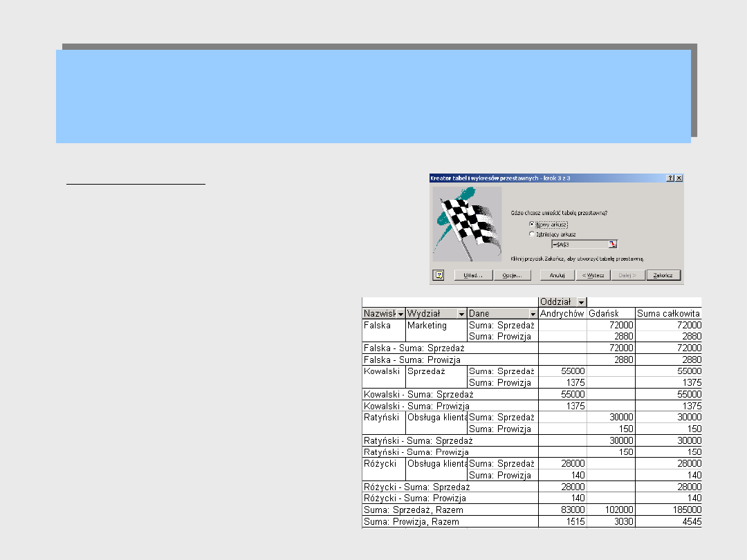Expand the Nazwisko field dropdown arrow
This screenshot has width=747, height=560.
point(400,314)
